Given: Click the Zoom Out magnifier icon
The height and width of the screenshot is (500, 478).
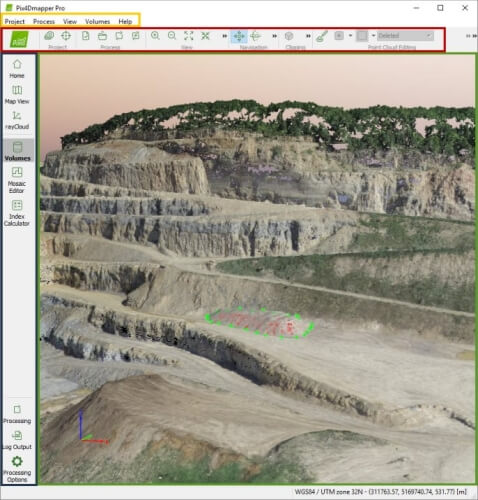Looking at the screenshot, I should [172, 36].
